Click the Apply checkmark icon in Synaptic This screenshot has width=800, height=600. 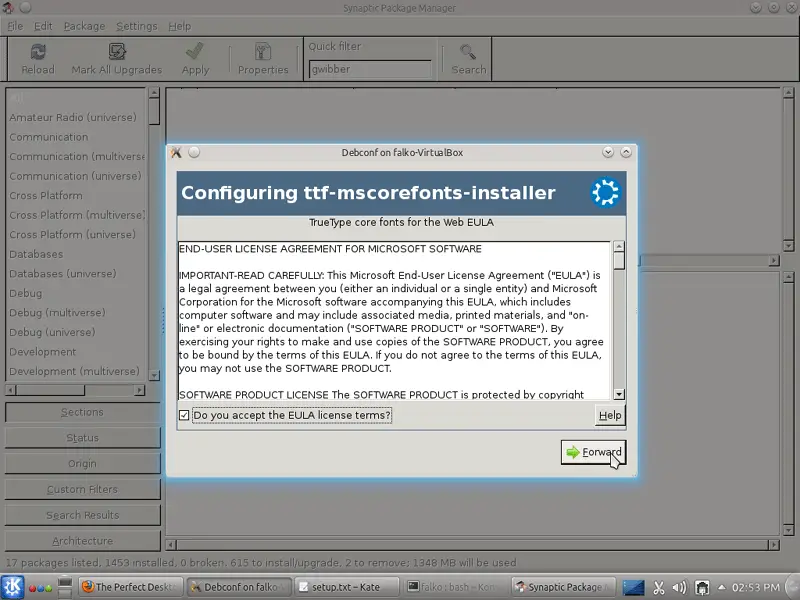click(x=195, y=52)
